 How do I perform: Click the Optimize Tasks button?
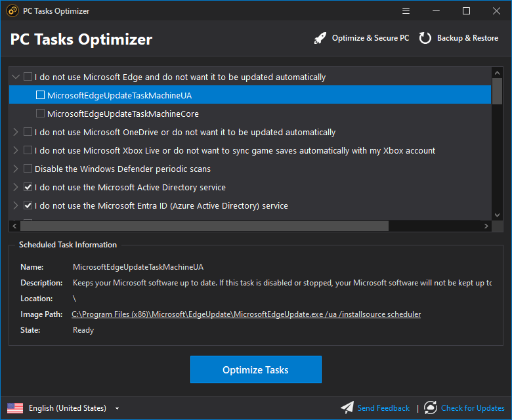coord(256,369)
